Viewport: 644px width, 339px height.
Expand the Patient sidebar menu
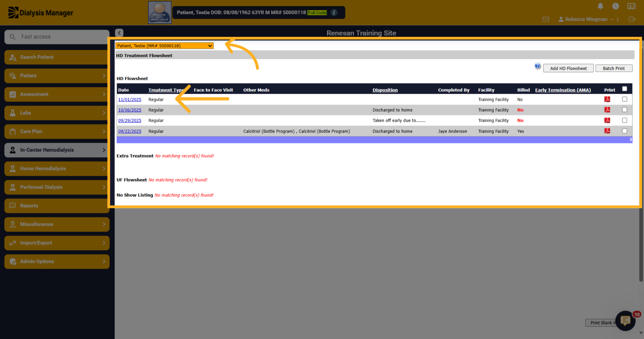(x=57, y=76)
